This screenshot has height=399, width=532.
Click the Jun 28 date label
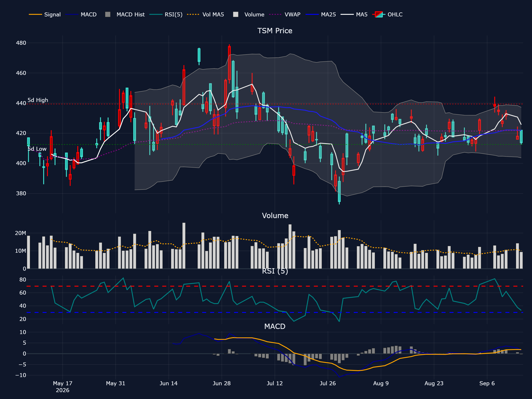click(222, 383)
